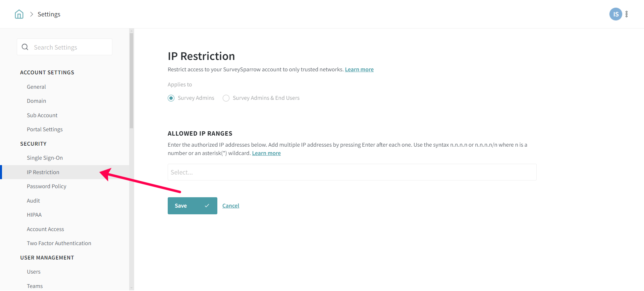Screen dimensions: 644x291
Task: Click the Settings breadcrumb label
Action: tap(49, 14)
